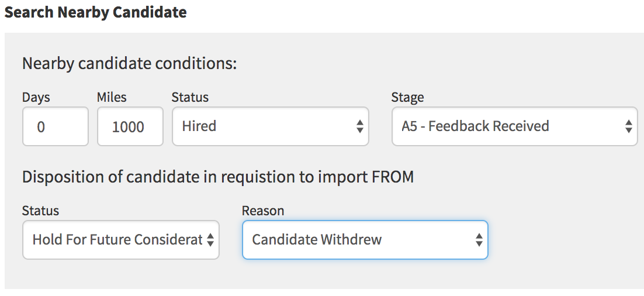Open the A5 - Feedback Received stage dropdown
The image size is (644, 296).
[514, 126]
